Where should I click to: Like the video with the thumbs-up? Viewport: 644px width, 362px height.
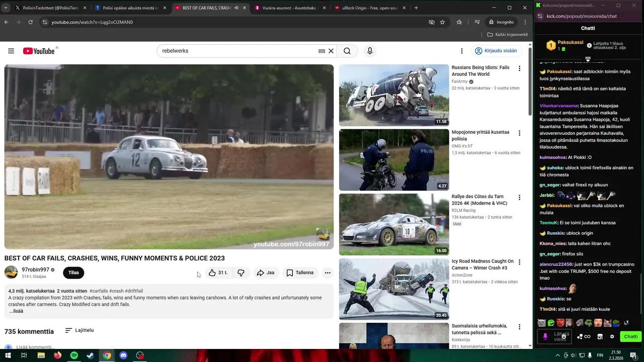point(218,273)
